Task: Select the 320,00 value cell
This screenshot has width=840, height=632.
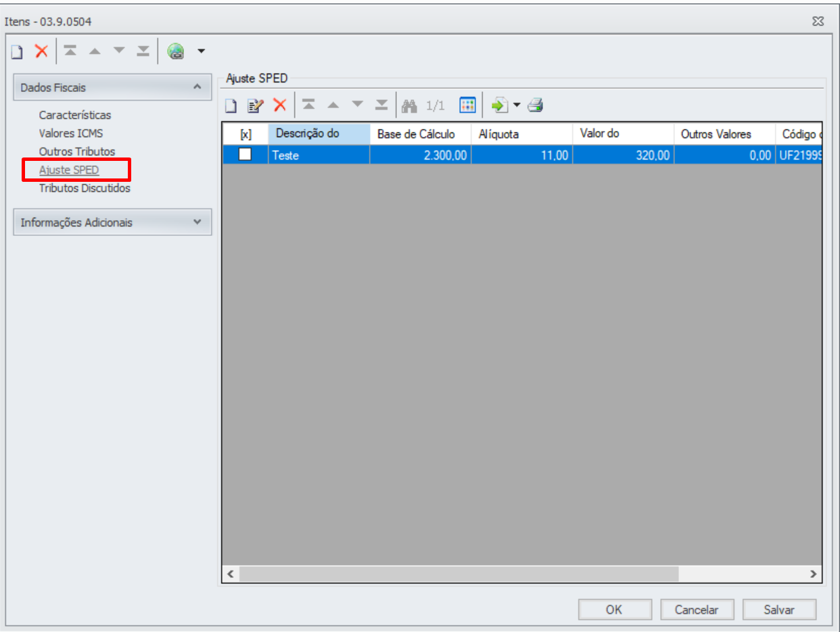Action: click(624, 155)
